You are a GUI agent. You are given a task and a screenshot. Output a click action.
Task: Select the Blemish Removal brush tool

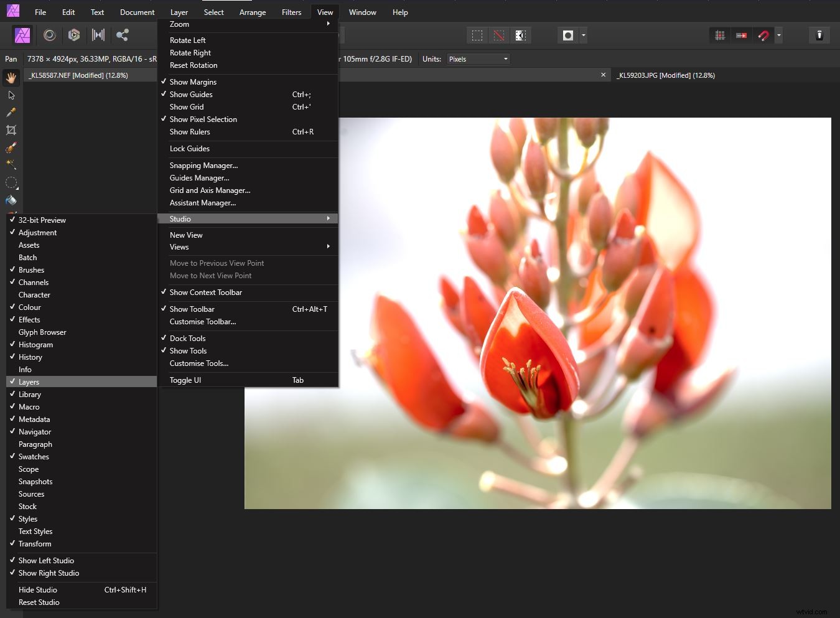pos(11,147)
